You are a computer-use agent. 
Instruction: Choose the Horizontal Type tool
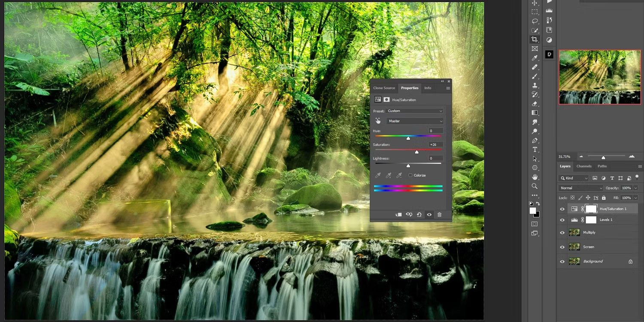click(x=535, y=150)
